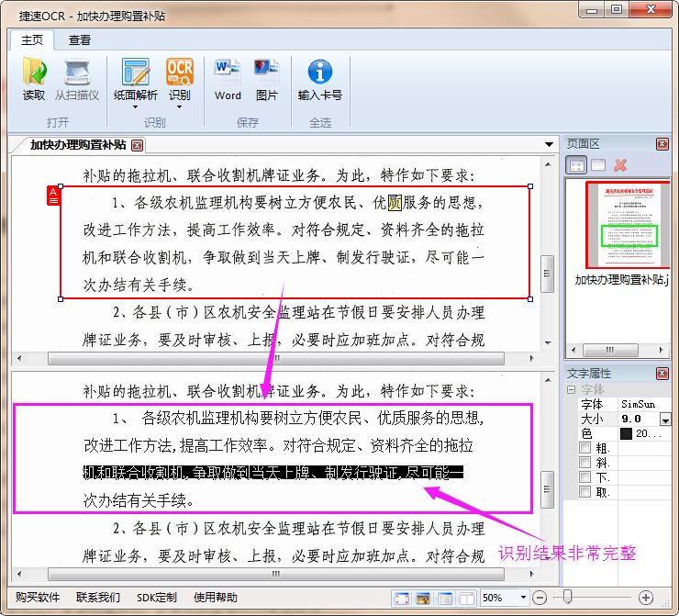679x616 pixels.
Task: Save result as Word icon
Action: tap(228, 72)
